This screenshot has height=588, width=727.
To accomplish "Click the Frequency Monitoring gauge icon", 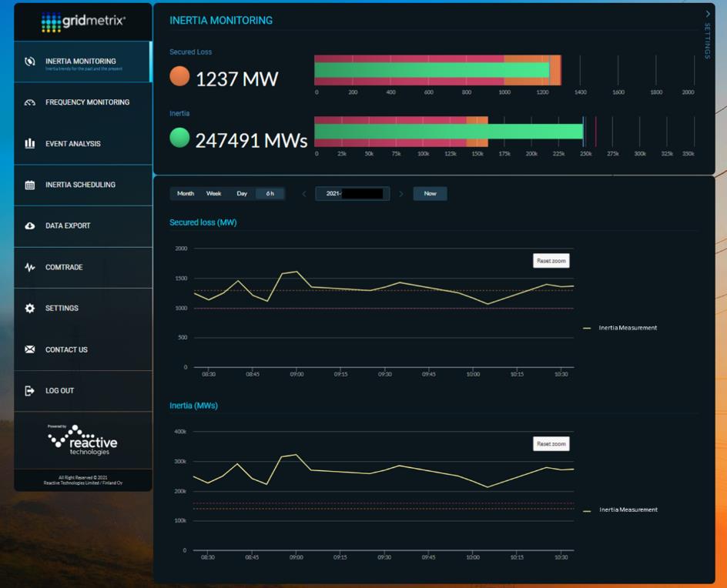I will click(x=30, y=102).
